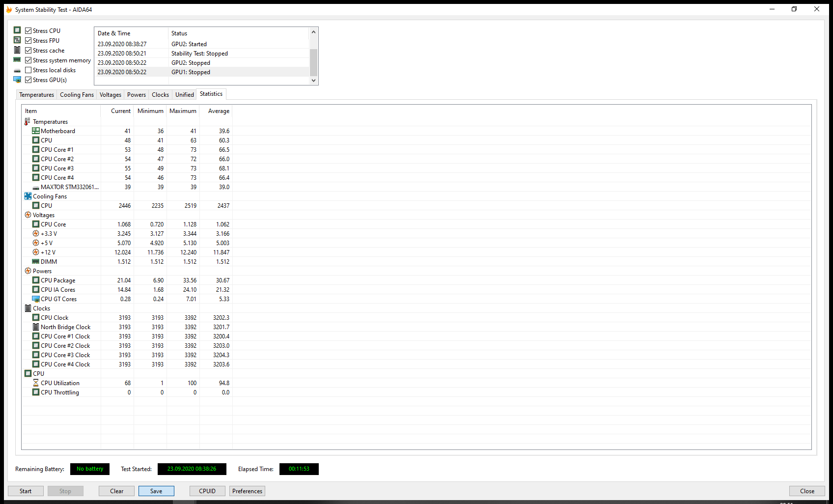Click the DIMM memory module icon
Image resolution: width=833 pixels, height=504 pixels.
pyautogui.click(x=36, y=261)
